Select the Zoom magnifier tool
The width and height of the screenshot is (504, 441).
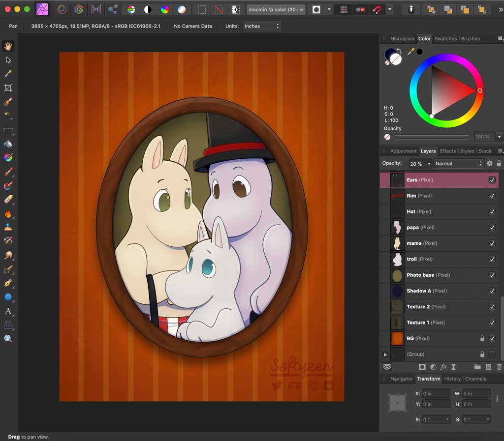coord(8,338)
